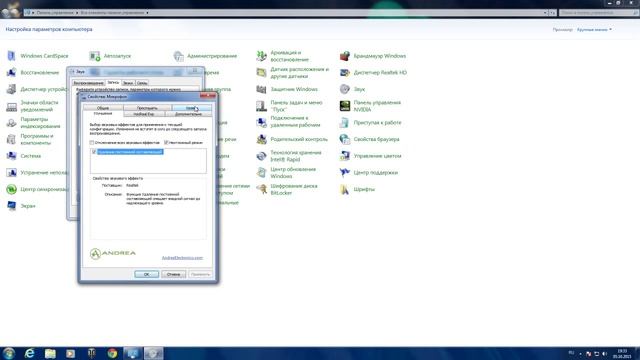Screen dimensions: 640x360
Task: Open Программы и компоненты item
Action: point(30,139)
